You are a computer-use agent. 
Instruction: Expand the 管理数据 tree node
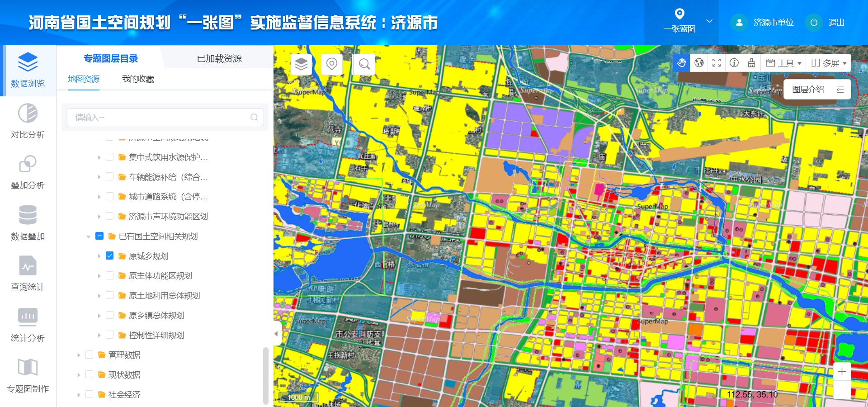pyautogui.click(x=79, y=355)
